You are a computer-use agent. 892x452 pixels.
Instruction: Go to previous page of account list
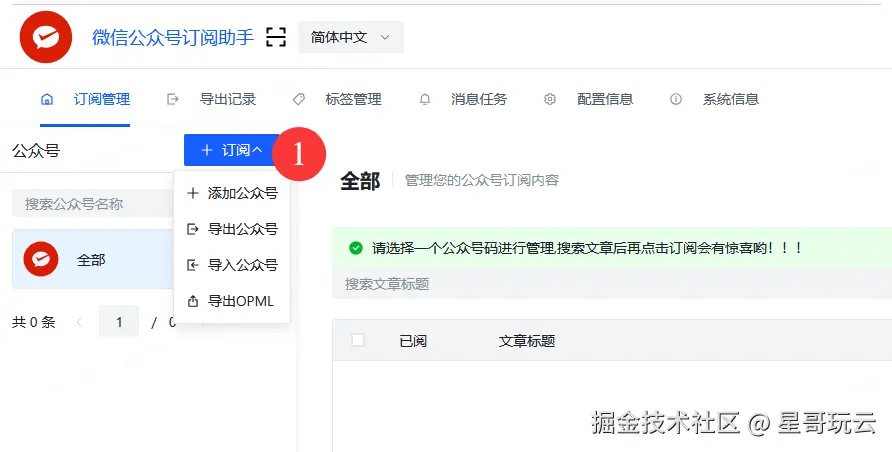pos(79,322)
